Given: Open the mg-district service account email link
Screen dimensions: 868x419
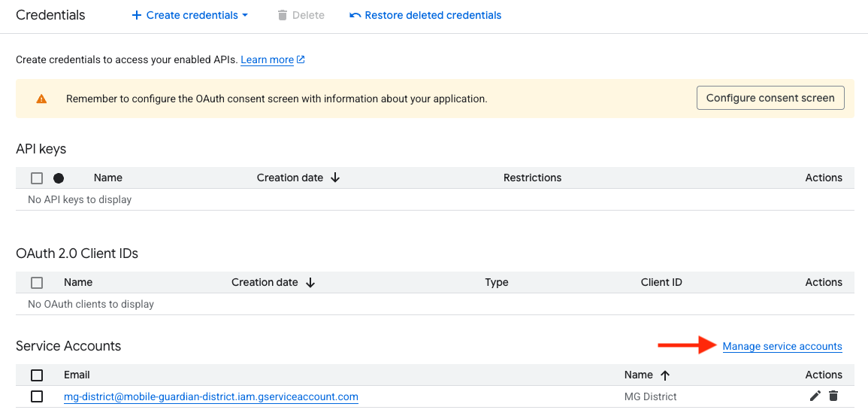Looking at the screenshot, I should pyautogui.click(x=210, y=396).
